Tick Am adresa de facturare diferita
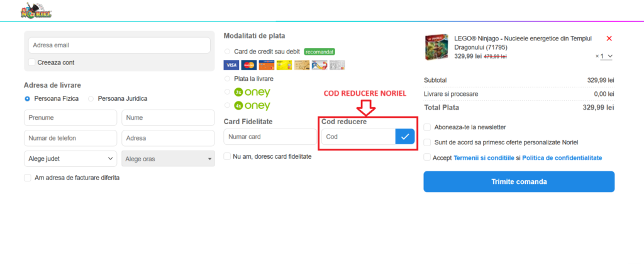Screen dimensions: 644x264 (x=28, y=178)
